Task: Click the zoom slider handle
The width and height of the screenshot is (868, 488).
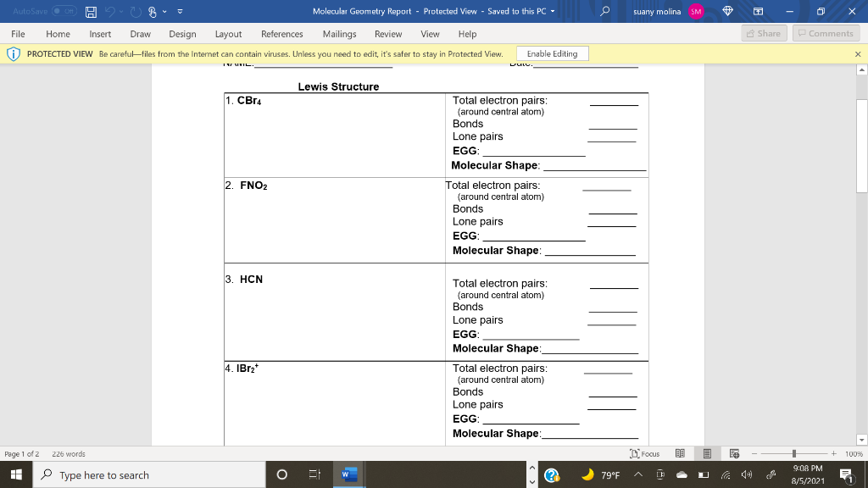Action: tap(793, 454)
